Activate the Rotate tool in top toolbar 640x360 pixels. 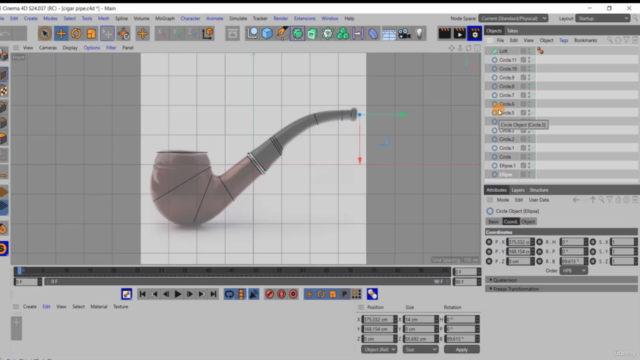(76, 33)
